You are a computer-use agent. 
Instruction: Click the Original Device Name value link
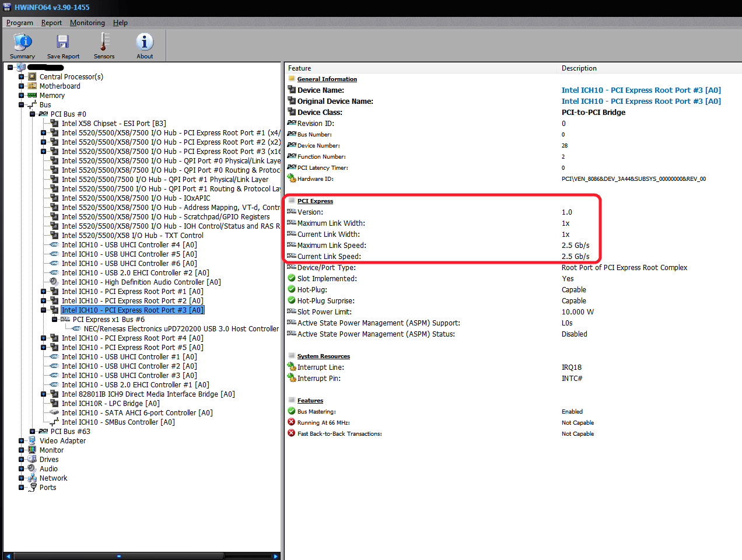coord(641,101)
